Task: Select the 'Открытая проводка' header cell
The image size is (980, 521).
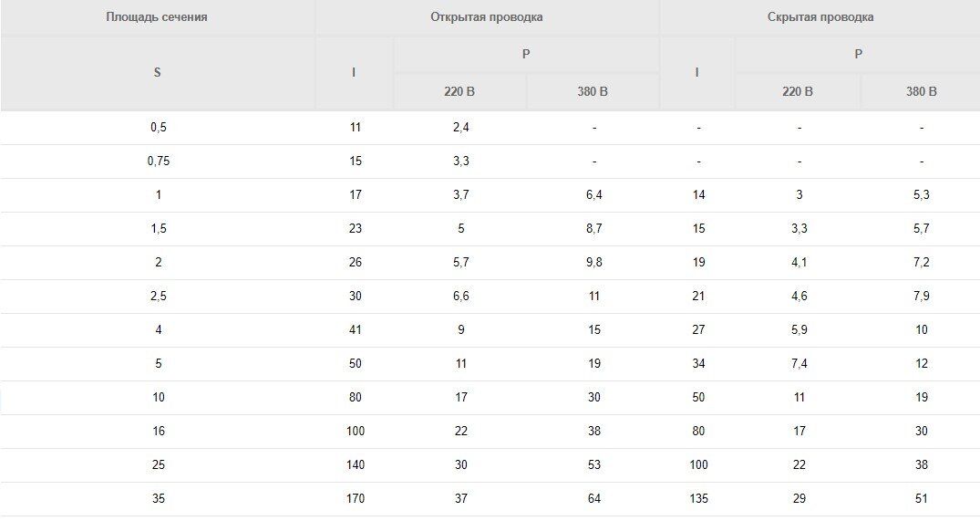Action: (x=487, y=17)
